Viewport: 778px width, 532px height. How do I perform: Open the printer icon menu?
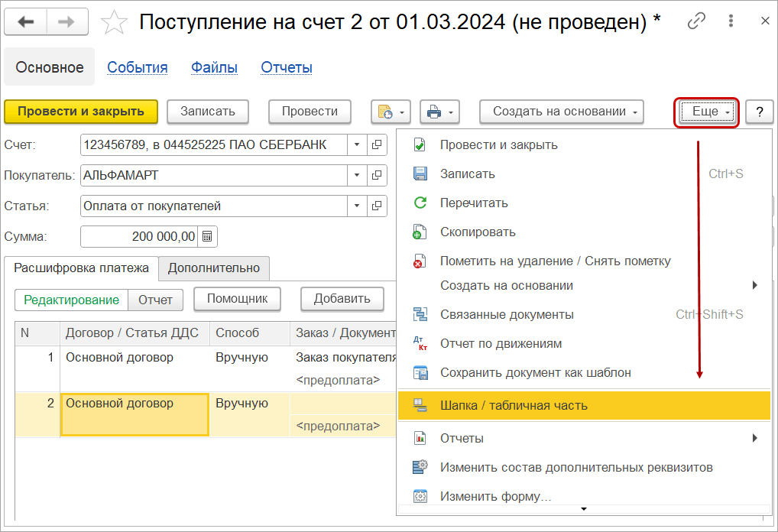[439, 112]
